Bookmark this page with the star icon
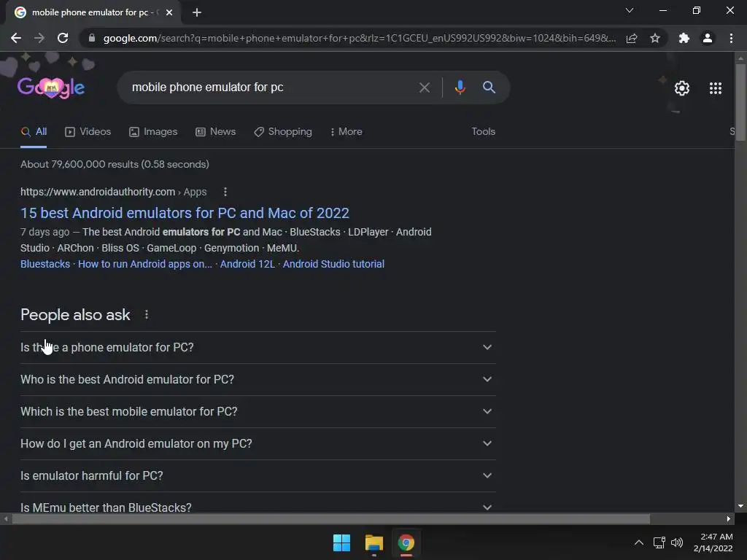The width and height of the screenshot is (747, 560). coord(655,38)
